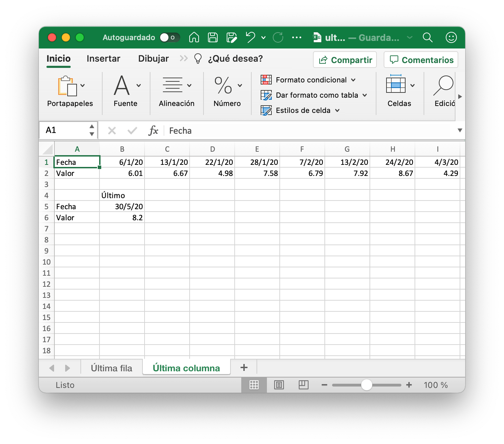
Task: Select row 5 header
Action: click(46, 207)
